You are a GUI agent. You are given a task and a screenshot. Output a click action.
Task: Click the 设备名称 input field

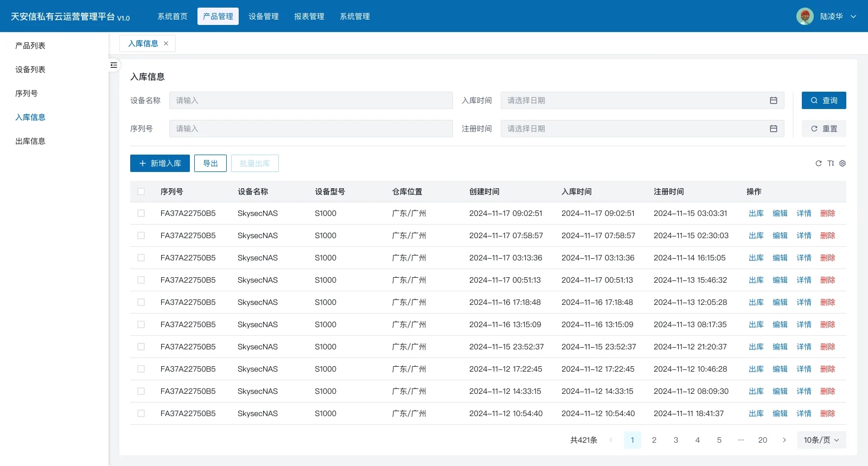tap(311, 100)
